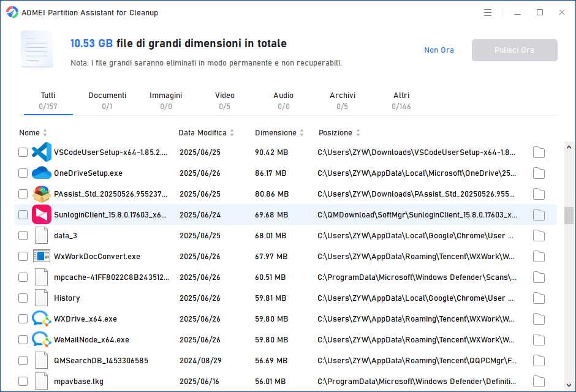Image resolution: width=576 pixels, height=392 pixels.
Task: Check the WeMailNode_x64.exe checkbox
Action: tap(23, 339)
